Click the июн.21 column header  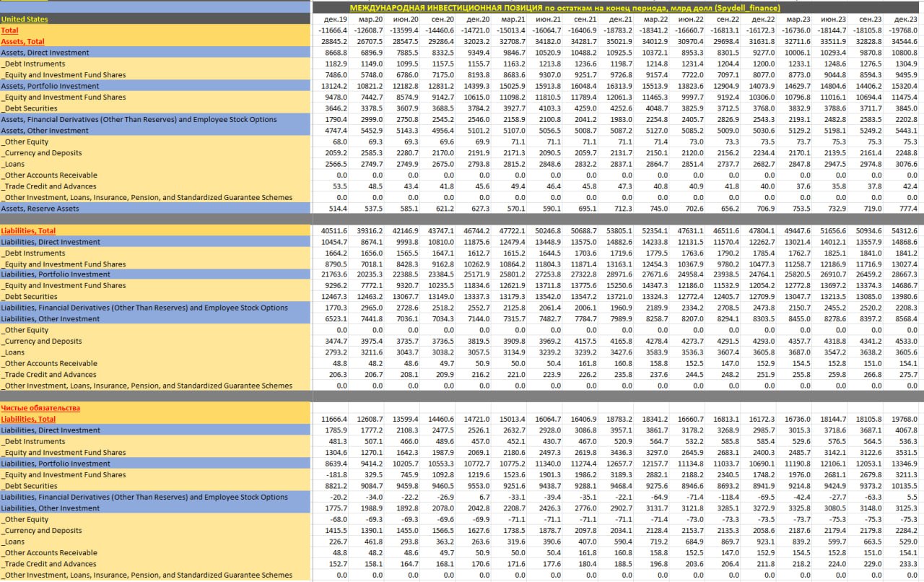pyautogui.click(x=548, y=19)
